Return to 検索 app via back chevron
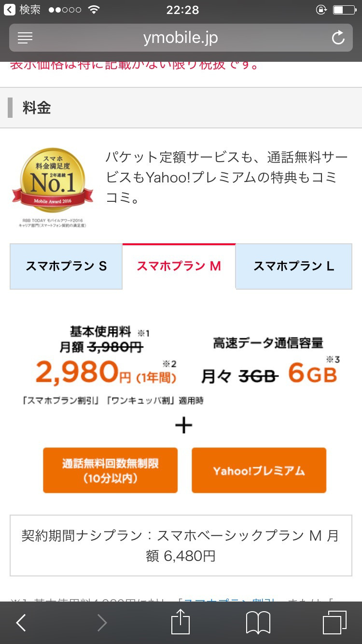Viewport: 362px width, 644px height. [x=22, y=9]
